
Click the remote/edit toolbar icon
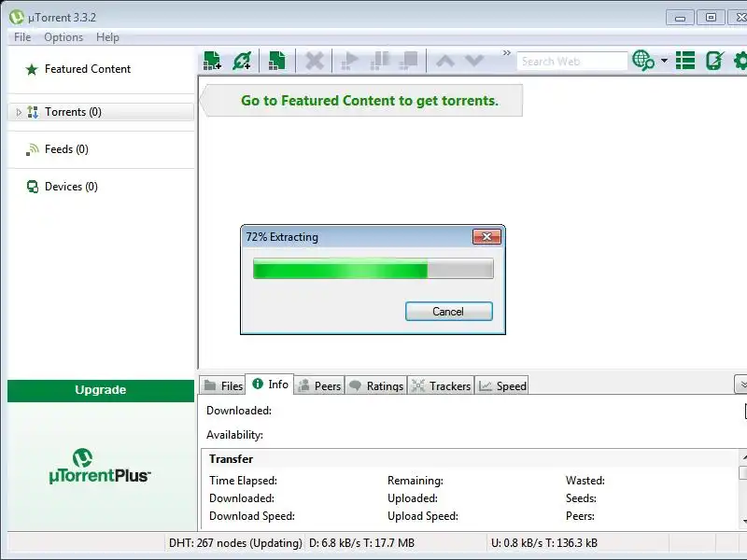[714, 61]
